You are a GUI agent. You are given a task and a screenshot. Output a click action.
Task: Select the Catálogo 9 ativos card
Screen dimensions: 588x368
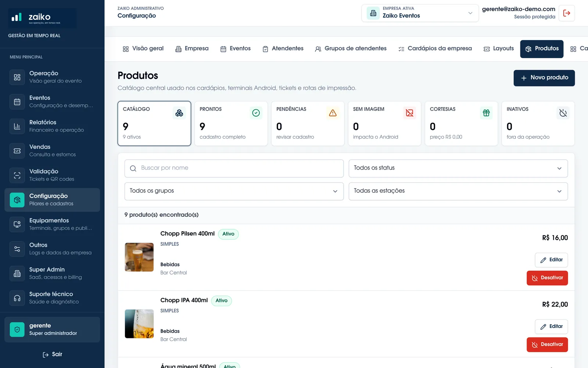click(154, 124)
